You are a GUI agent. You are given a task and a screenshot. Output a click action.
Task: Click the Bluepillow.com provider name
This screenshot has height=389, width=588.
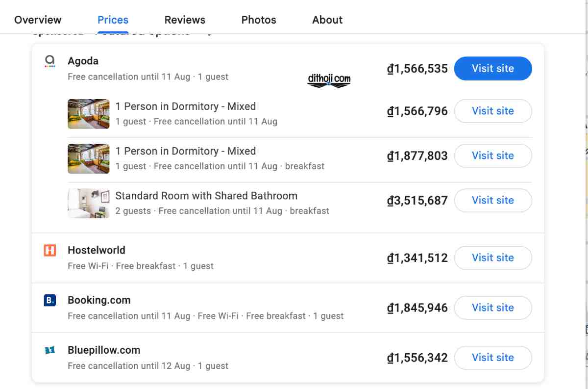(x=104, y=350)
